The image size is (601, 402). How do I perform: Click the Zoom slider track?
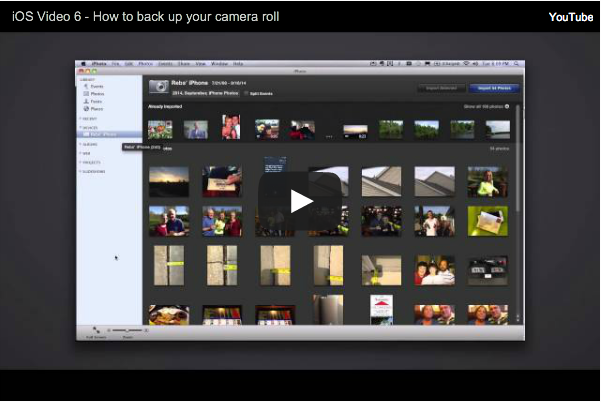(x=128, y=330)
